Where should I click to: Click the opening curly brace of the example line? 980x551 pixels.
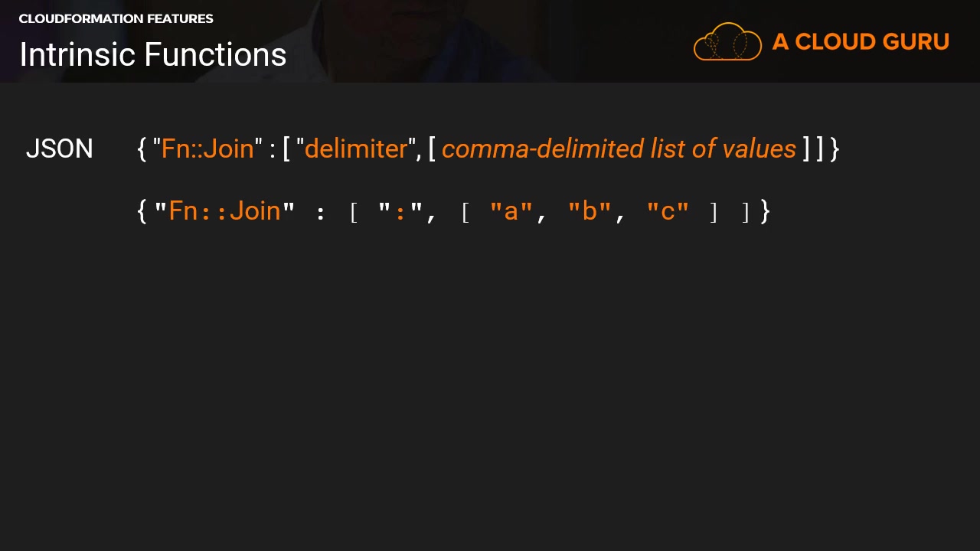(142, 211)
